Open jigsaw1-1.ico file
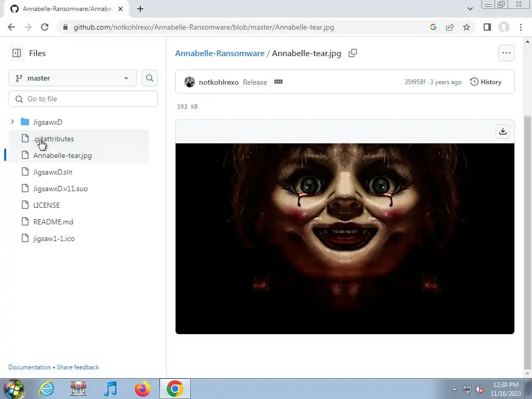The width and height of the screenshot is (532, 399). click(x=54, y=238)
